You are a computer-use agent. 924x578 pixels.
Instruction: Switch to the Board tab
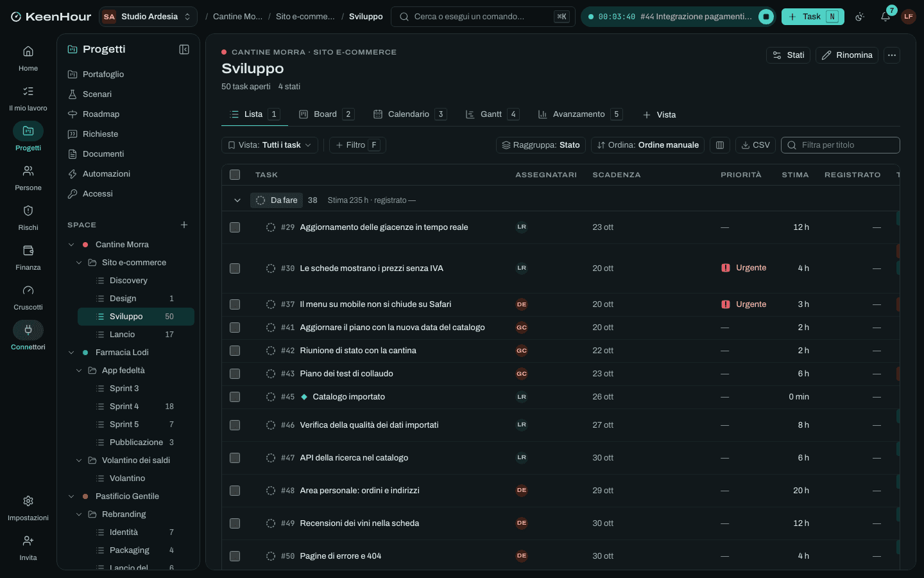326,114
